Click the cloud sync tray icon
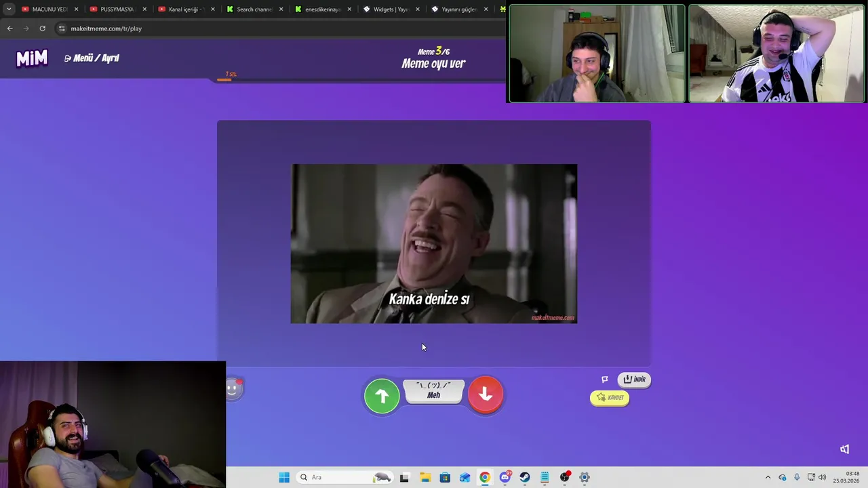The image size is (868, 488). 782,477
